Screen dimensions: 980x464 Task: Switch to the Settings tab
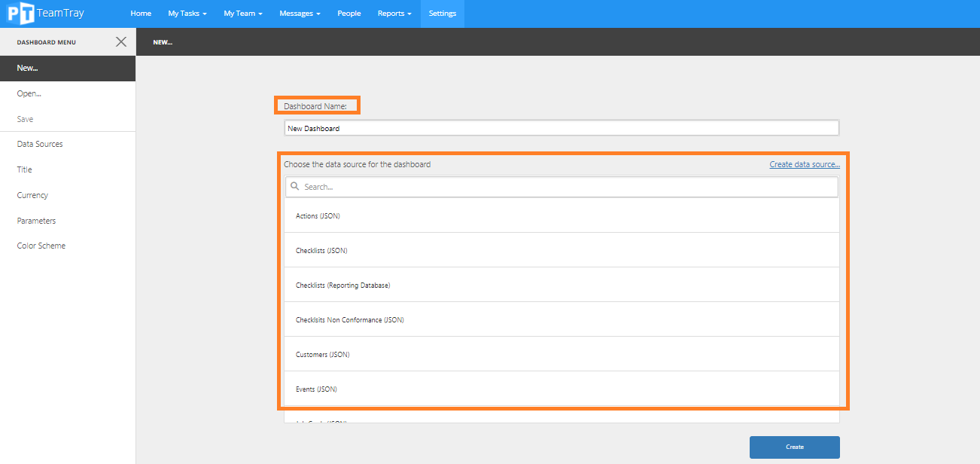[442, 13]
